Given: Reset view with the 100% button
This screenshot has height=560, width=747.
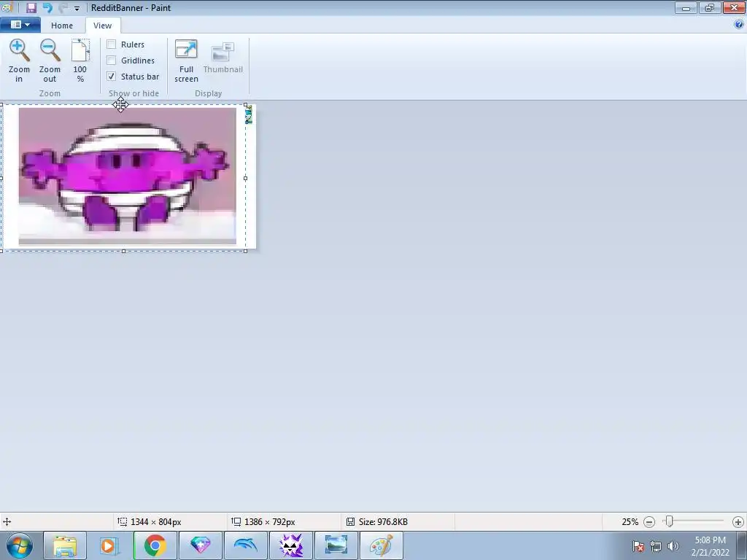Looking at the screenshot, I should point(80,61).
